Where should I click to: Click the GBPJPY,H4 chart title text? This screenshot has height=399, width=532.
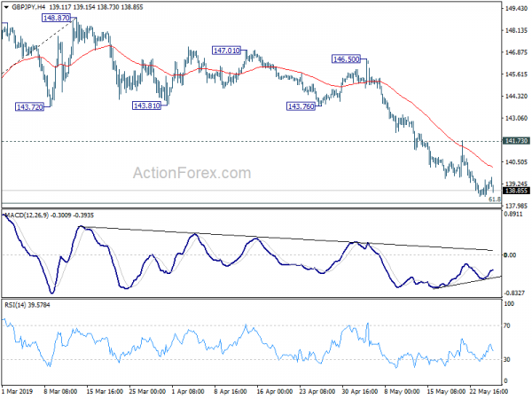[29, 7]
